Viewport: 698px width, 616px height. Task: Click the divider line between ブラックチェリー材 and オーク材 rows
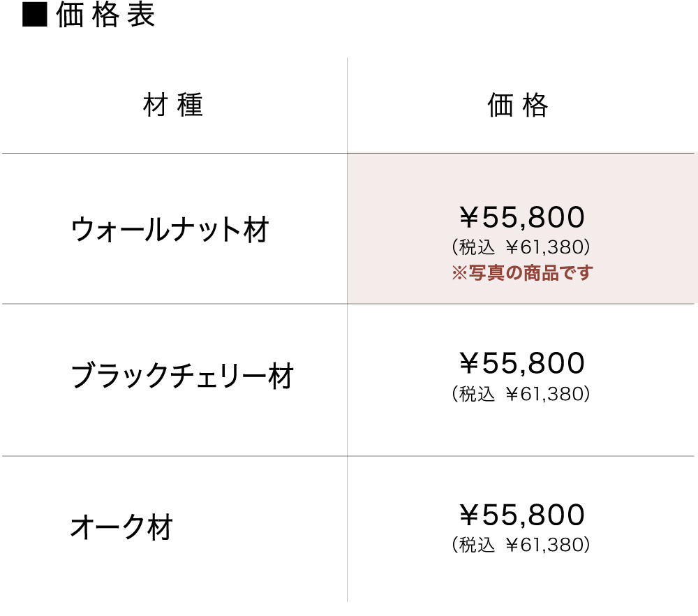click(174, 456)
